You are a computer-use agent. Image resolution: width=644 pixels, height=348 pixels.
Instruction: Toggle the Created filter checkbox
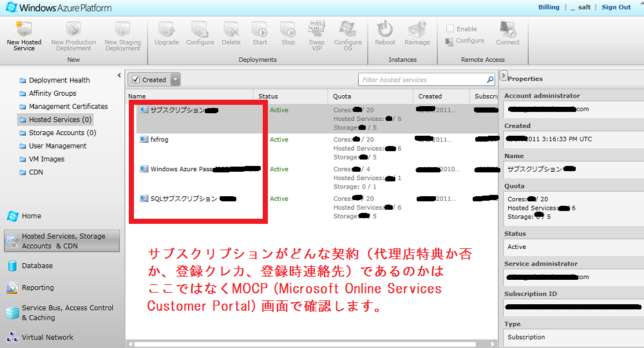point(136,80)
